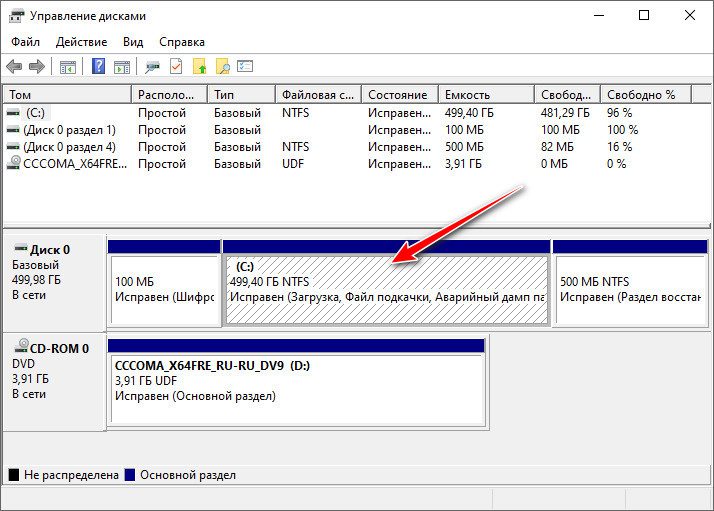This screenshot has height=511, width=714.
Task: Select the (C:) volume row in list
Action: pyautogui.click(x=355, y=112)
